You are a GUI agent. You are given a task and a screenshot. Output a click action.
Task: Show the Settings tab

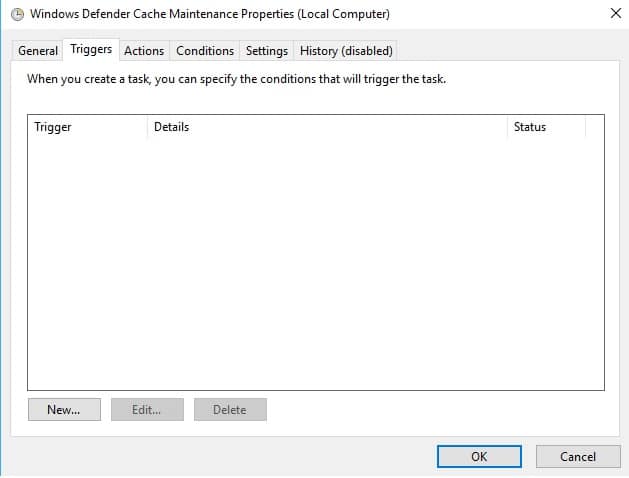[x=267, y=50]
